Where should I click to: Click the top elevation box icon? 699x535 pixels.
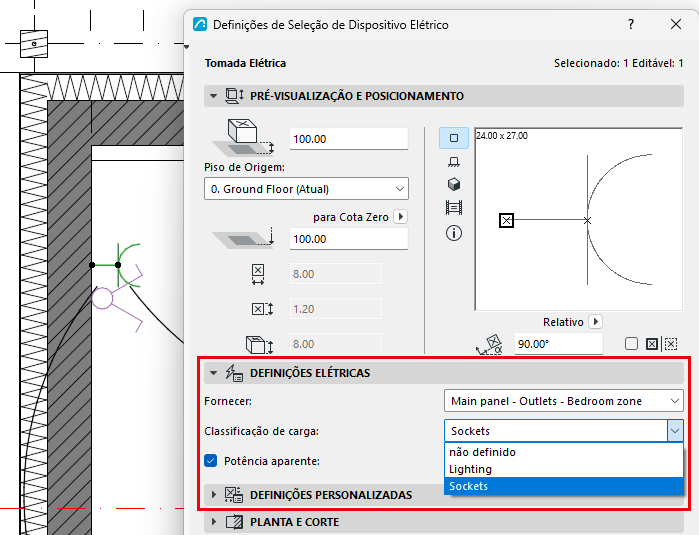point(243,137)
